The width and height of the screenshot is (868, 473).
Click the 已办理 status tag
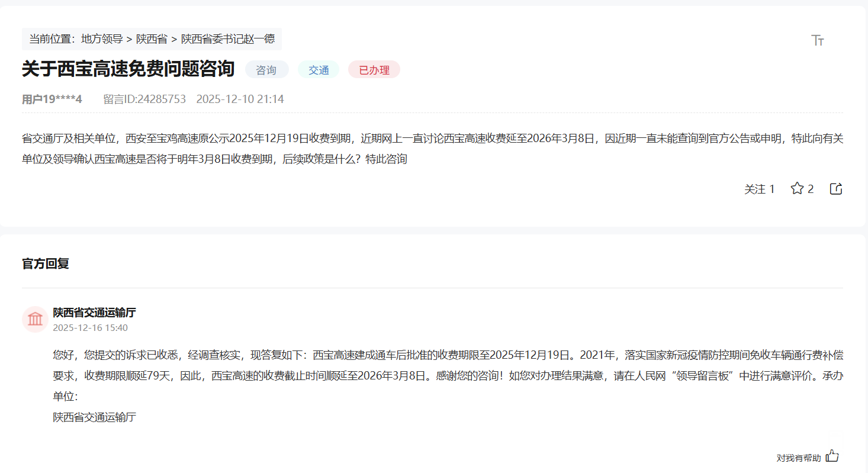(374, 70)
